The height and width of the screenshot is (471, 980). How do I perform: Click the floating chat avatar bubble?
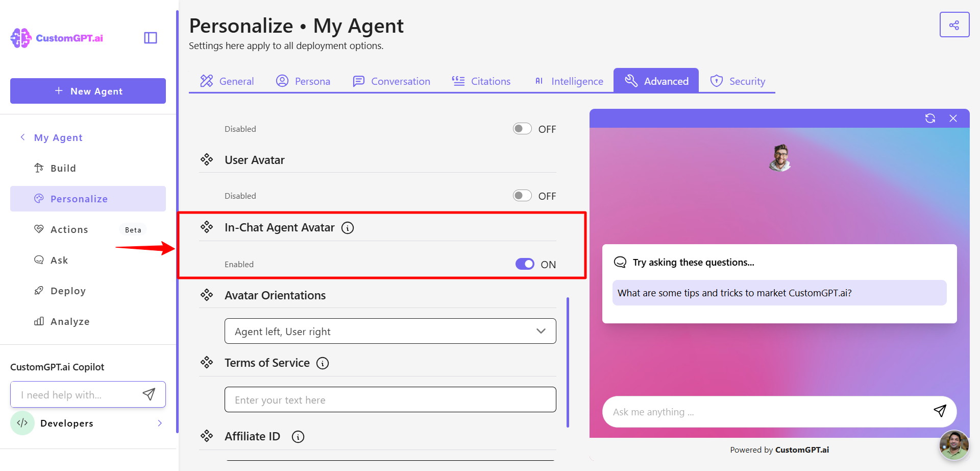[954, 445]
